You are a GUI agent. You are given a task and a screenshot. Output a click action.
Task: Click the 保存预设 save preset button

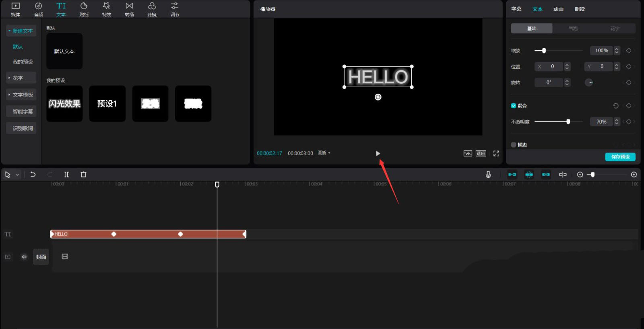click(620, 157)
